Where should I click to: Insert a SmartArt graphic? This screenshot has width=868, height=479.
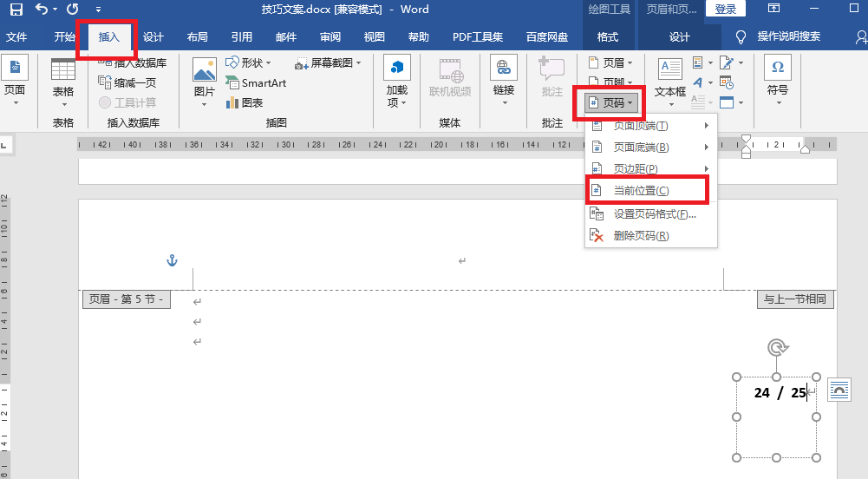[256, 83]
